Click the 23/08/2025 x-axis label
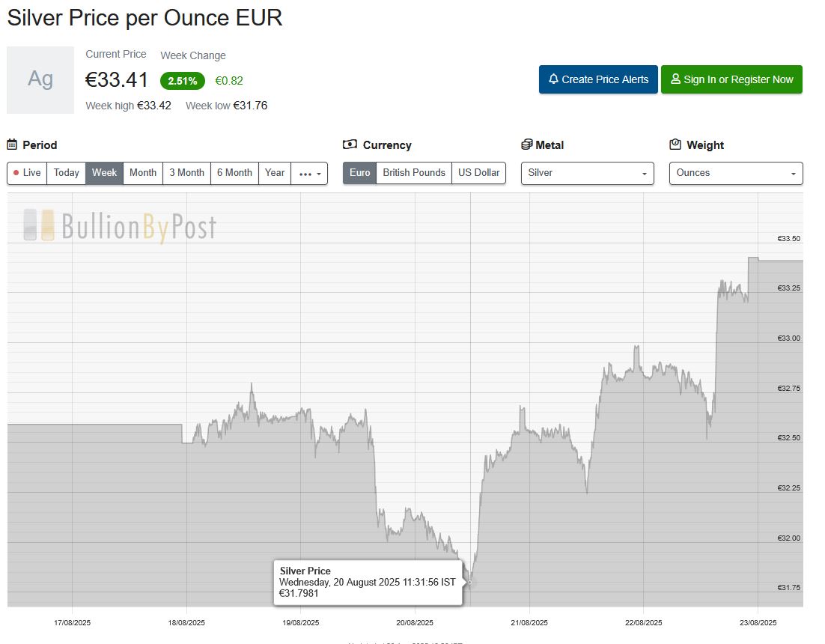 coord(758,622)
